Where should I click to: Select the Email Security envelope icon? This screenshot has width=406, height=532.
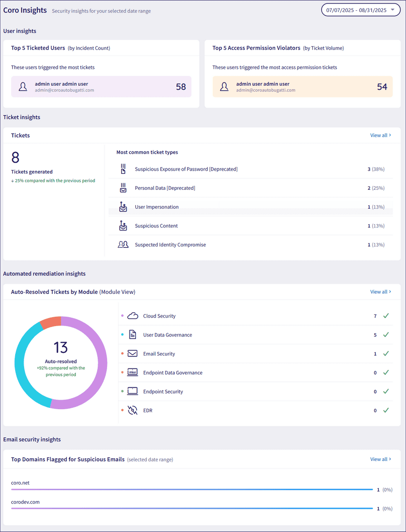tap(133, 353)
